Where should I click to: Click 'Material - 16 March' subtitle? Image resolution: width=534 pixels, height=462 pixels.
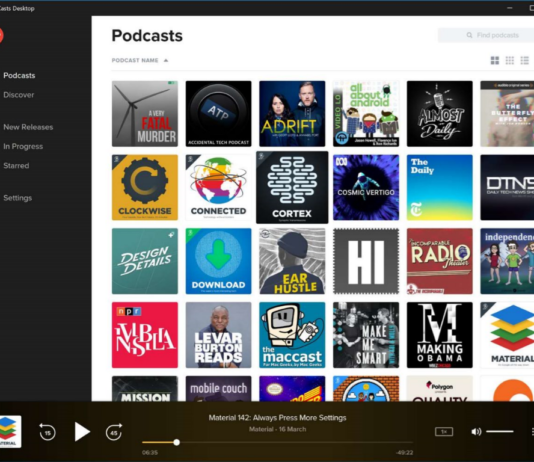point(277,429)
